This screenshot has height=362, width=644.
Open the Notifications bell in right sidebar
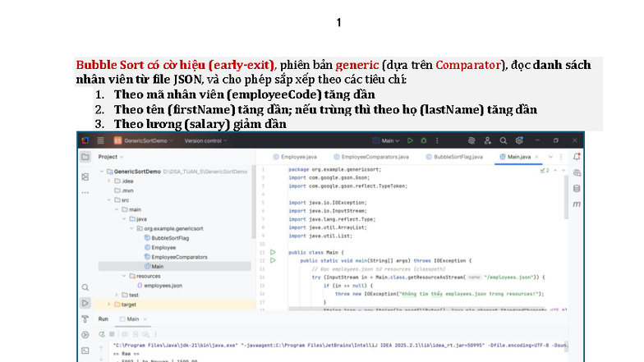(x=577, y=157)
